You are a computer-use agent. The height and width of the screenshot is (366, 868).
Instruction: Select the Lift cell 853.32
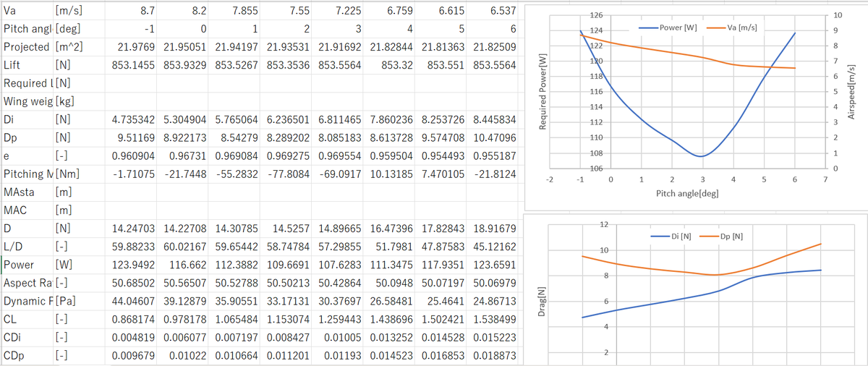[390, 64]
